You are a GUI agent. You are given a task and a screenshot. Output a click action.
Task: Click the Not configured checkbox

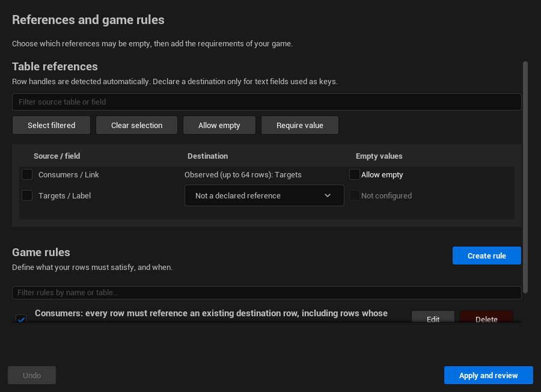point(354,195)
